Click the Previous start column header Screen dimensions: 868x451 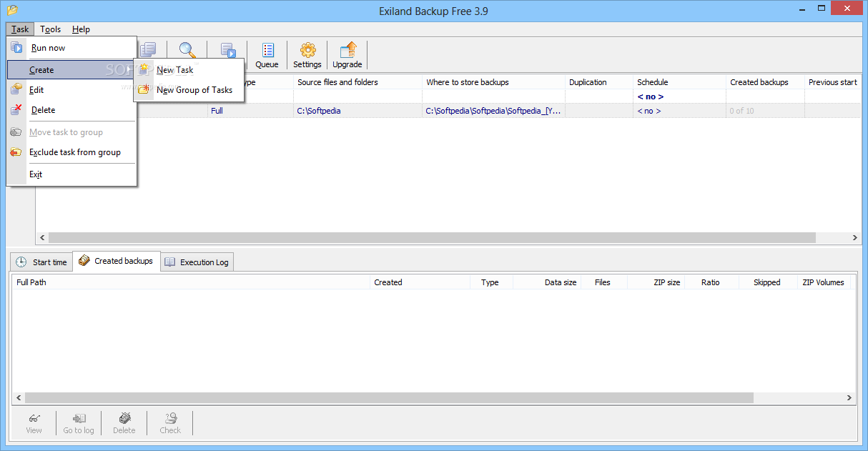[x=833, y=82]
